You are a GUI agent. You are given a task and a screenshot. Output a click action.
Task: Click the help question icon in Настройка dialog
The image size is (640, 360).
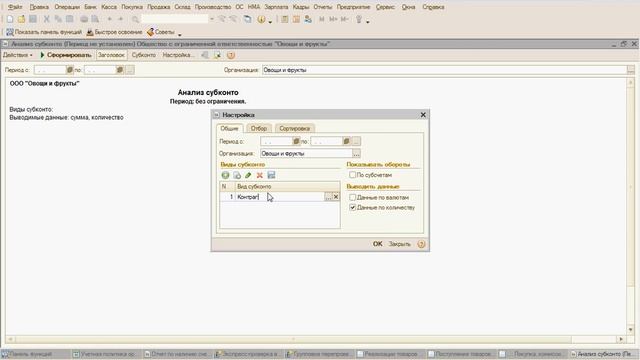(421, 244)
